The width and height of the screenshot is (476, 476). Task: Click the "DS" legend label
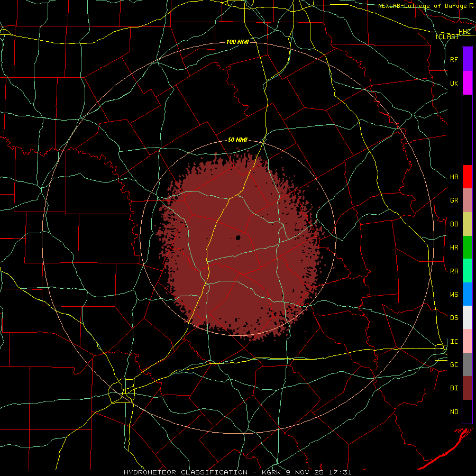pyautogui.click(x=454, y=318)
